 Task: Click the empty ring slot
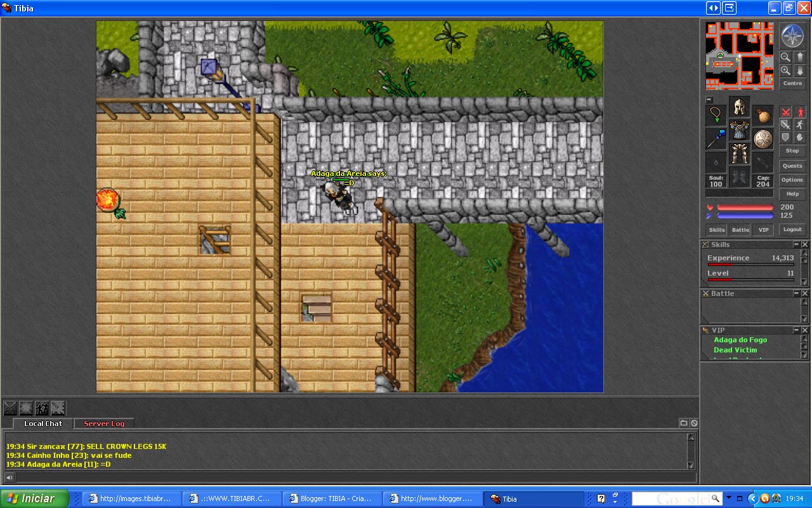pos(716,163)
